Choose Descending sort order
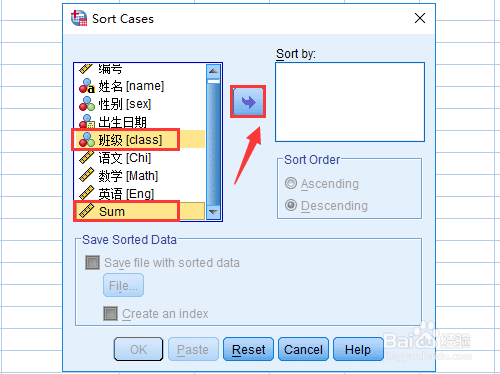This screenshot has height=374, width=500. [291, 205]
